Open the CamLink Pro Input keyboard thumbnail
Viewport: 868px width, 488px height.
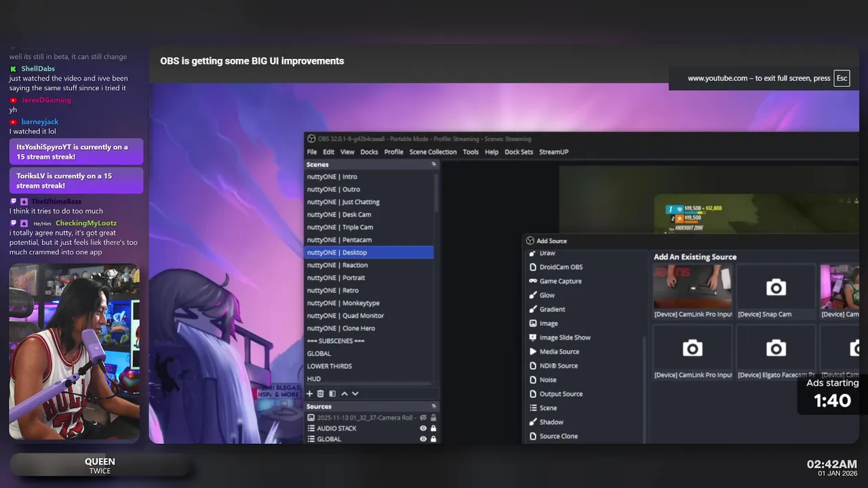[x=692, y=287]
